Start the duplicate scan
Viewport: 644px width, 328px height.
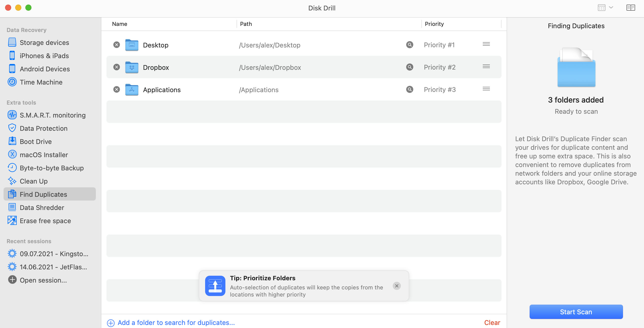(576, 312)
